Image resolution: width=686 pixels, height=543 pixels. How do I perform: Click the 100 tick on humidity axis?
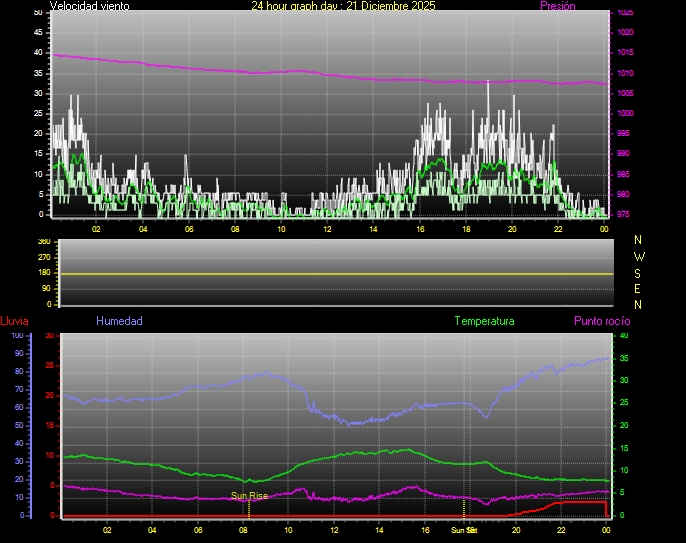pos(17,336)
